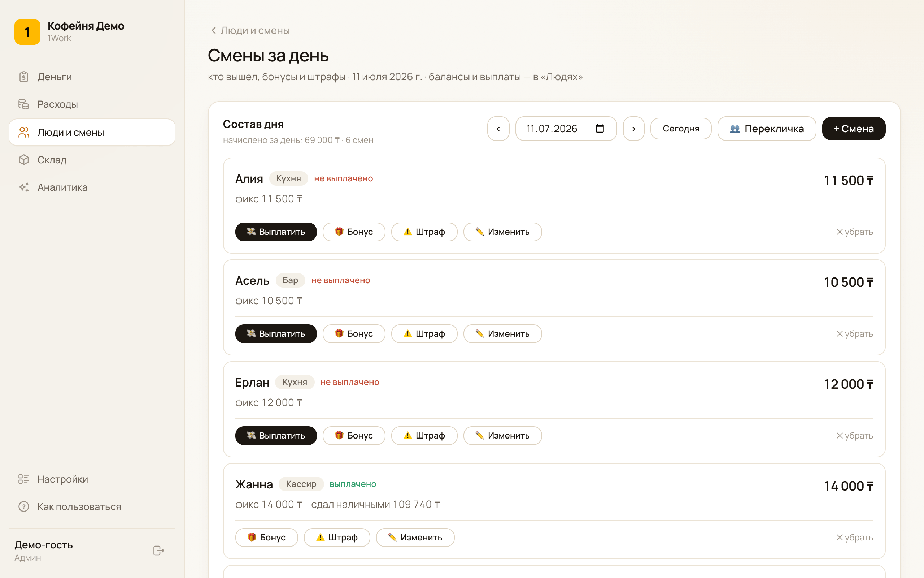924x578 pixels.
Task: Click the фикс 11 500 ₸ line under Алия
Action: tap(269, 199)
